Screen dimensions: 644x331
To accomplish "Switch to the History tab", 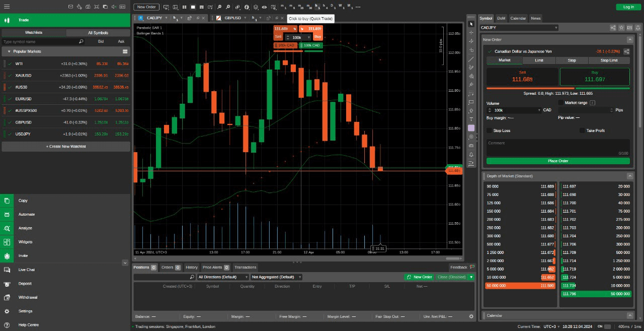I will click(191, 267).
